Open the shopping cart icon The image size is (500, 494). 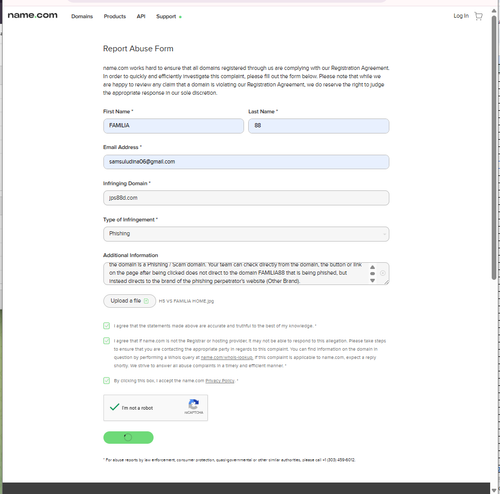tap(478, 16)
